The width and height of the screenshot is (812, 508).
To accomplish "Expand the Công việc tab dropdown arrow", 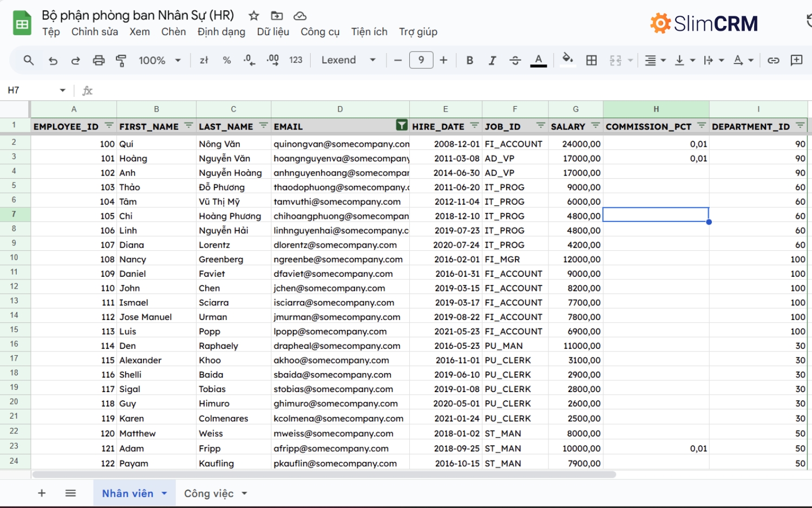I will [x=244, y=493].
